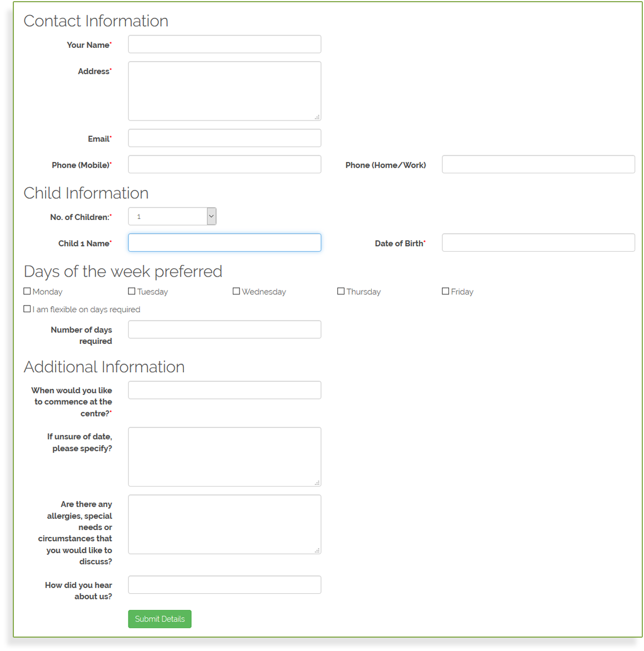Toggle 'I am flexible on days required'
The height and width of the screenshot is (651, 644).
point(27,309)
